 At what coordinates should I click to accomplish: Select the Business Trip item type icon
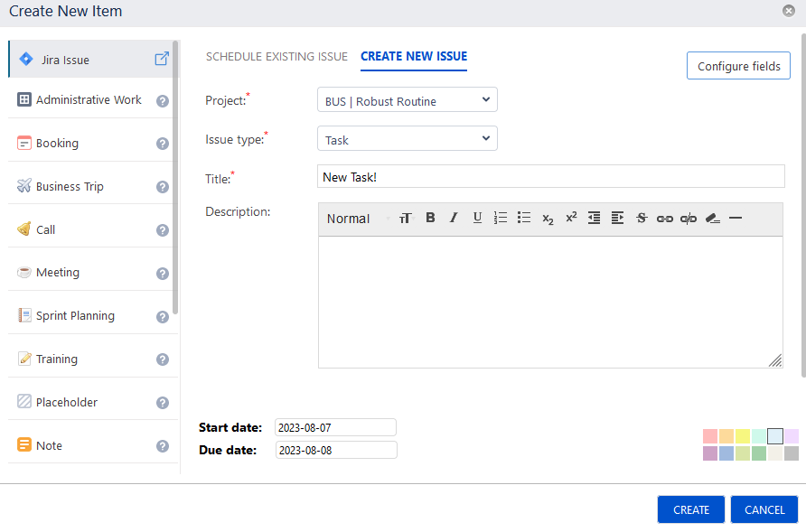24,185
